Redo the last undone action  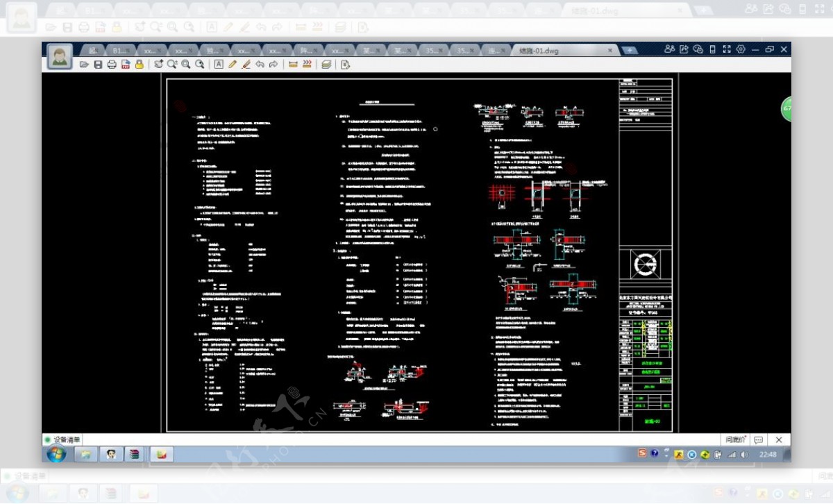[x=274, y=65]
